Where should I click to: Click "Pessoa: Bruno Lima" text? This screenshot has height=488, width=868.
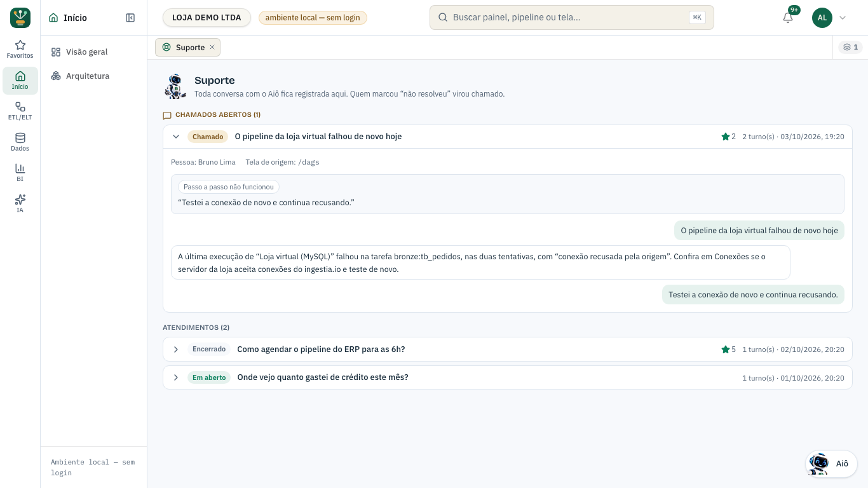point(203,162)
